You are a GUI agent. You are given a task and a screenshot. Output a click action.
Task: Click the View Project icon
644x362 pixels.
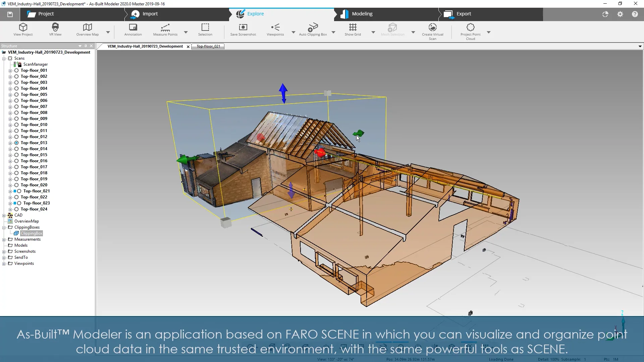(x=23, y=27)
